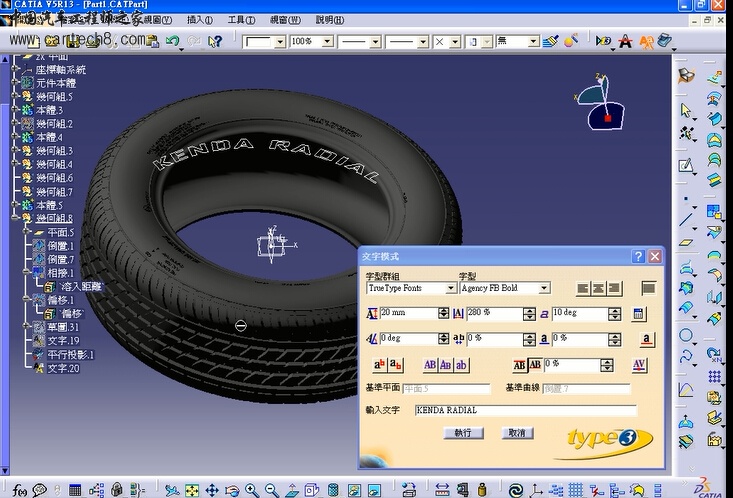
Task: Click the Axis System icon in bottom toolbar
Action: click(x=536, y=490)
